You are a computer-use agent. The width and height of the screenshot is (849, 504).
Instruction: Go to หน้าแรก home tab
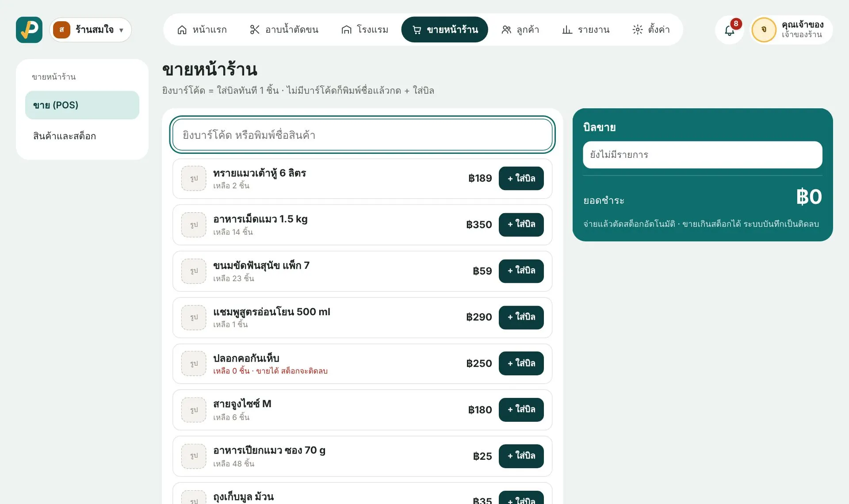(x=202, y=30)
